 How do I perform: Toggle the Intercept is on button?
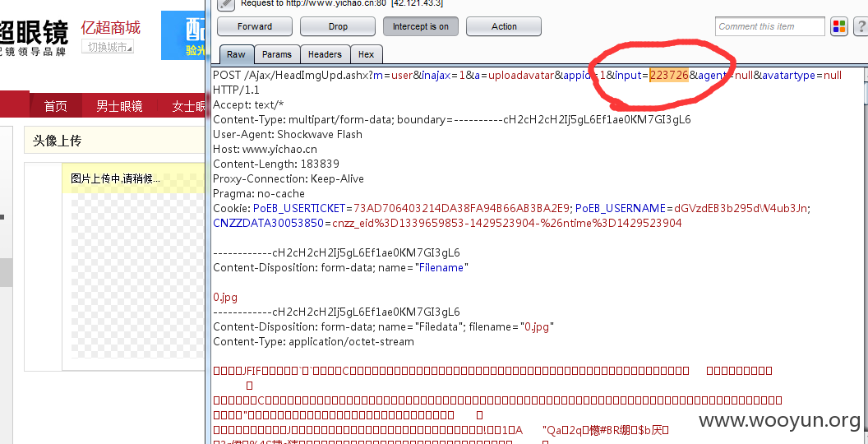(x=421, y=26)
